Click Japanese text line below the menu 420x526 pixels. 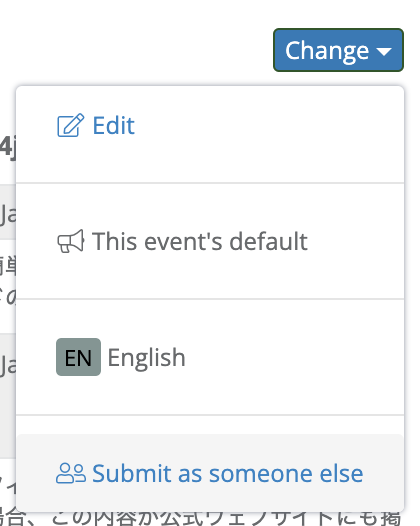(201, 519)
